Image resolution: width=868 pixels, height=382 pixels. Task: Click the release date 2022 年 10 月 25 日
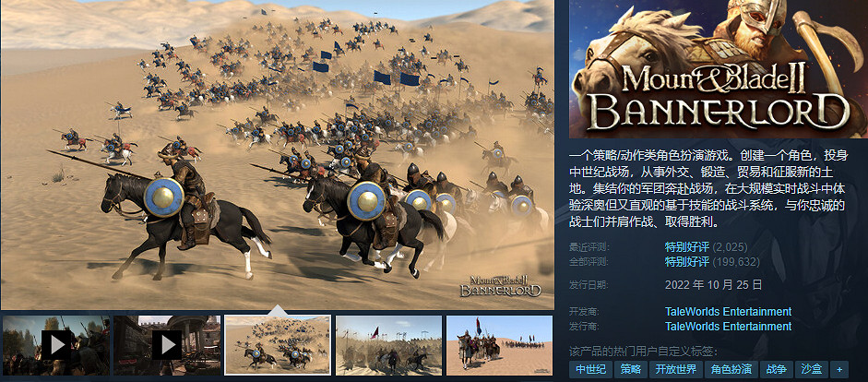click(x=714, y=286)
